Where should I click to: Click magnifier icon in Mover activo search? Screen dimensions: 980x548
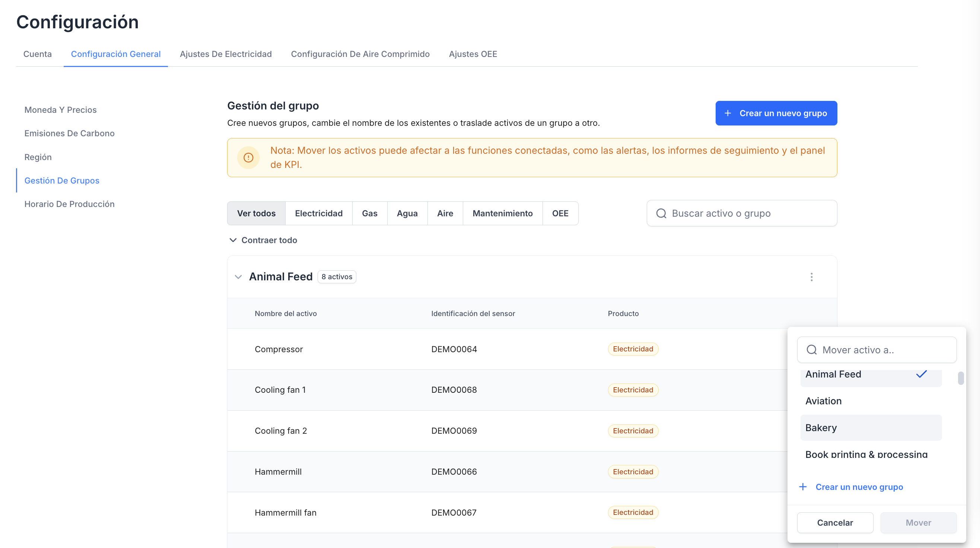[811, 350]
